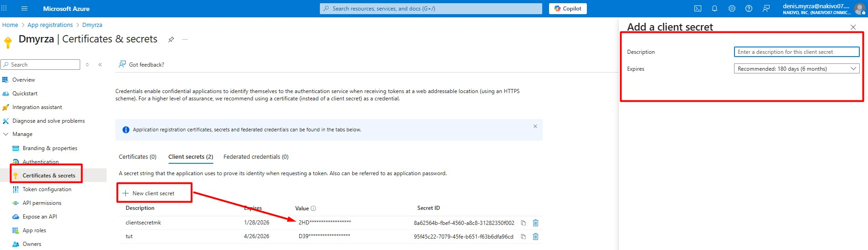Click the Description input field
This screenshot has width=868, height=250.
(796, 52)
